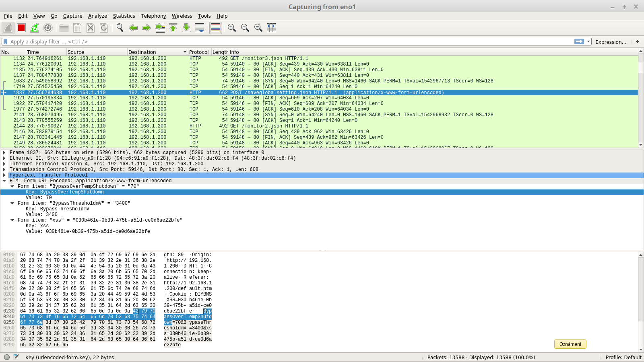This screenshot has height=362, width=644.
Task: Reload the capture file icon
Action: (x=104, y=28)
